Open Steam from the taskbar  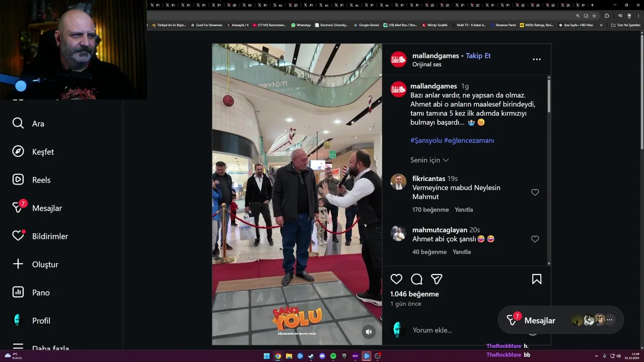(x=311, y=356)
